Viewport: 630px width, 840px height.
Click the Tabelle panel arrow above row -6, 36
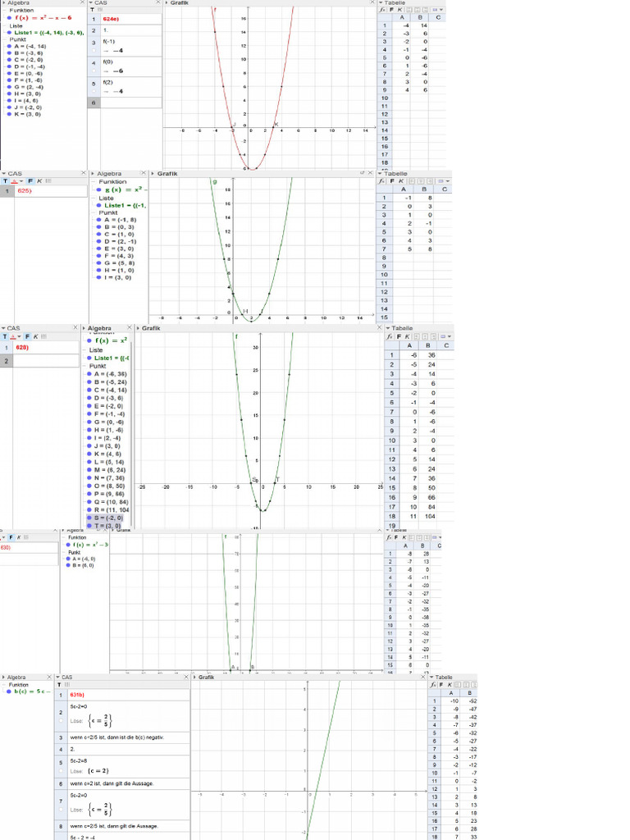[x=387, y=328]
